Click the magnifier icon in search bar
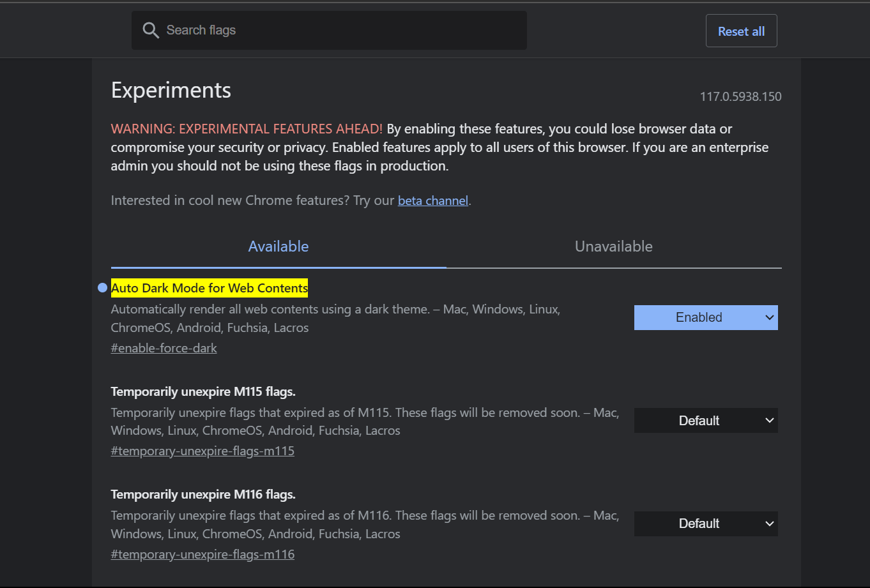 151,31
